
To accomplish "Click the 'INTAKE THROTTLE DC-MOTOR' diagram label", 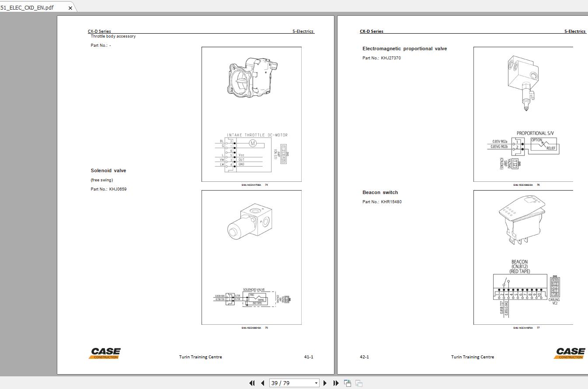I will point(257,135).
